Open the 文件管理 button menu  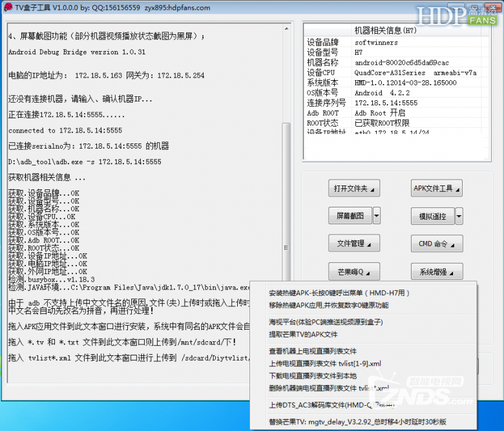pyautogui.click(x=354, y=244)
